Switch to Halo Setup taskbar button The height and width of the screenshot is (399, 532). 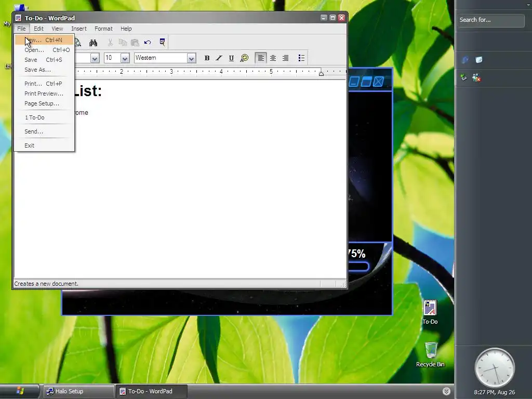point(79,391)
